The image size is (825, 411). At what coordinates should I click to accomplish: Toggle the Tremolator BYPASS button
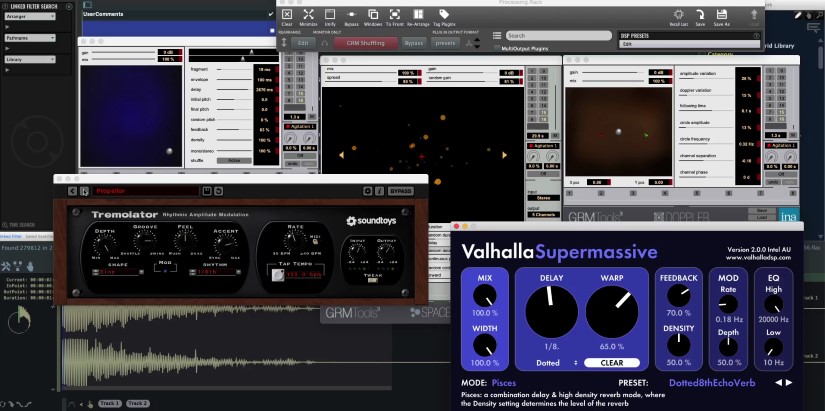coord(401,190)
